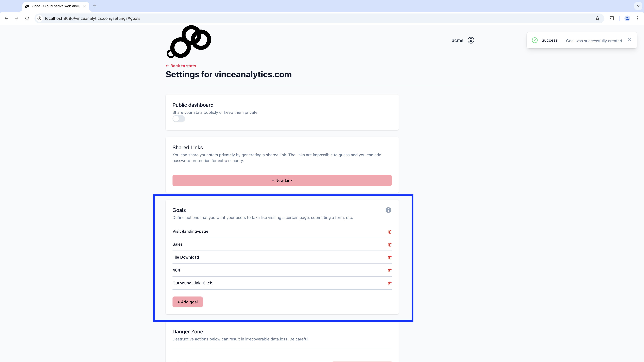Remove the File Download goal
644x362 pixels.
[390, 258]
